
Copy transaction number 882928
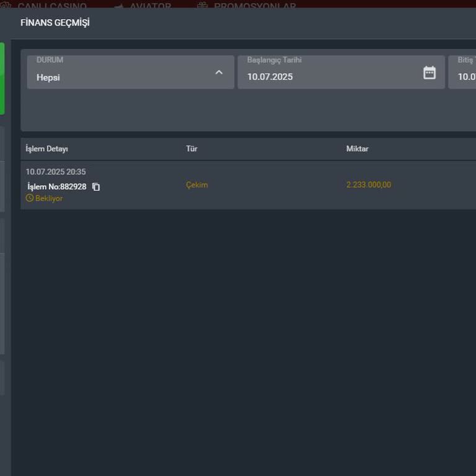tap(96, 187)
